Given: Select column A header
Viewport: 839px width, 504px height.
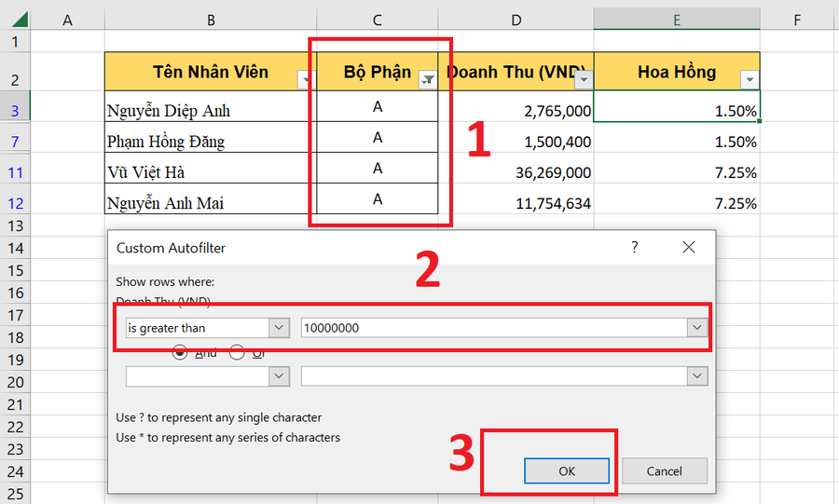Looking at the screenshot, I should point(67,20).
